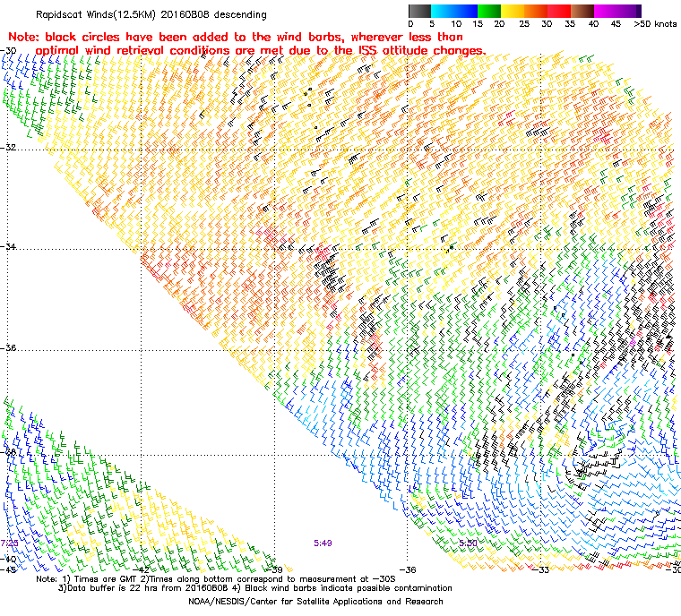The height and width of the screenshot is (616, 681).
Task: Click the green 15-20 knots color bar segment
Action: (x=489, y=11)
